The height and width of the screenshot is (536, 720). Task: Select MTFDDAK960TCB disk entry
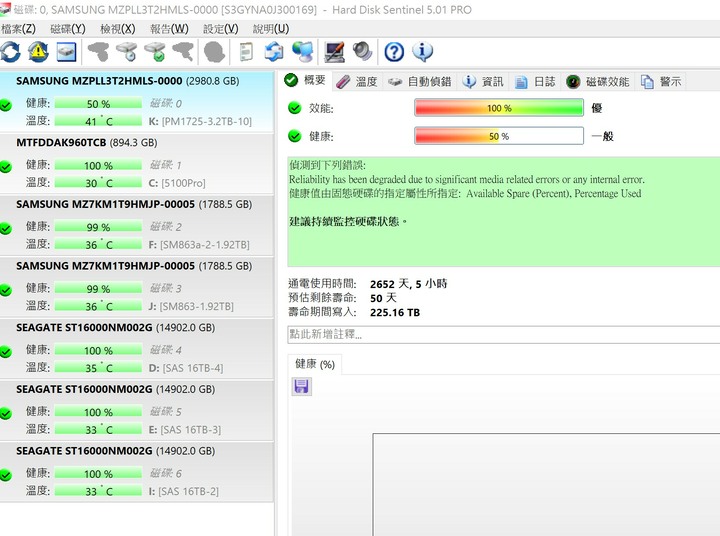[137, 164]
